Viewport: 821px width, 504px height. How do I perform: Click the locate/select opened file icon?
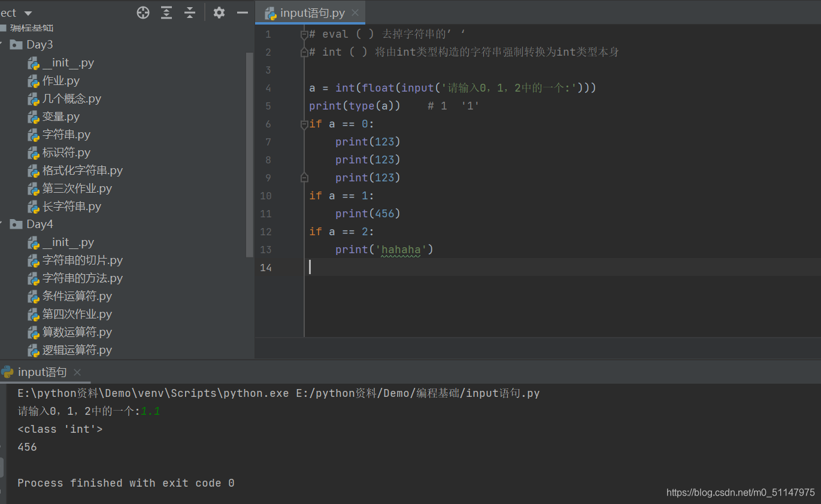(143, 13)
